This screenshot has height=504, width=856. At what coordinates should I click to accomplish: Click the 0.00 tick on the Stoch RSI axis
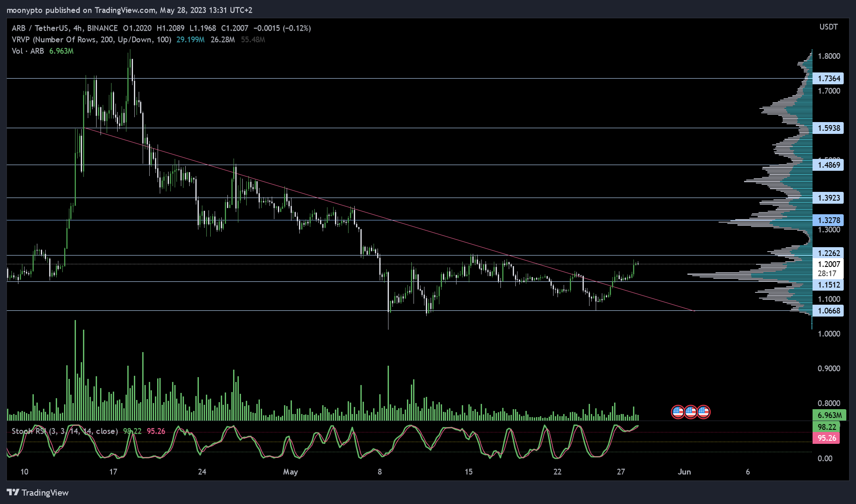pos(825,459)
